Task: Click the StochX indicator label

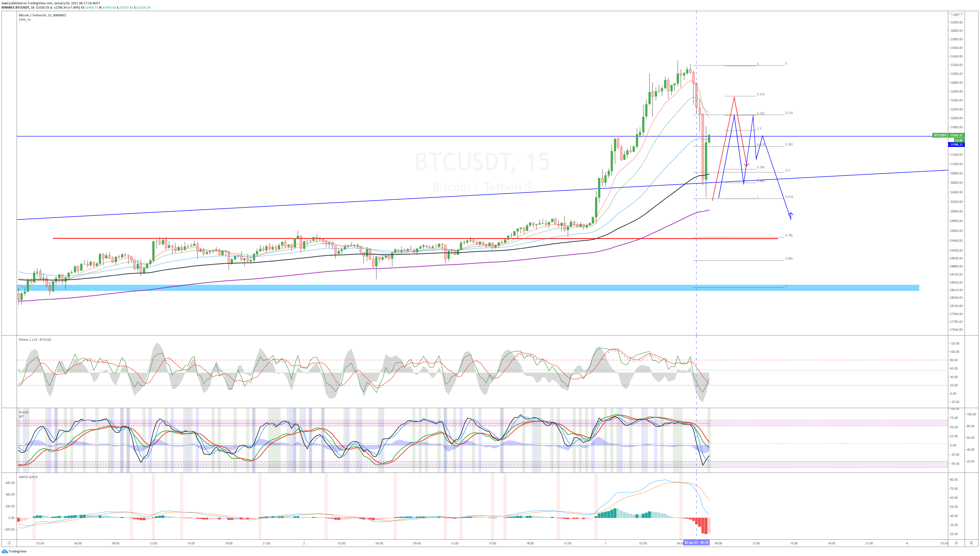Action: tap(24, 412)
